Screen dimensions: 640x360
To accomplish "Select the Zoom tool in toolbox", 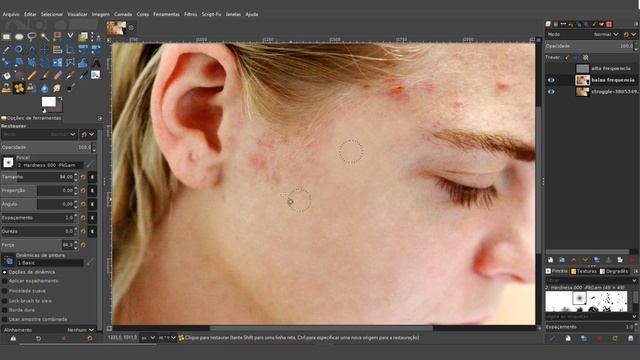I will [x=19, y=50].
